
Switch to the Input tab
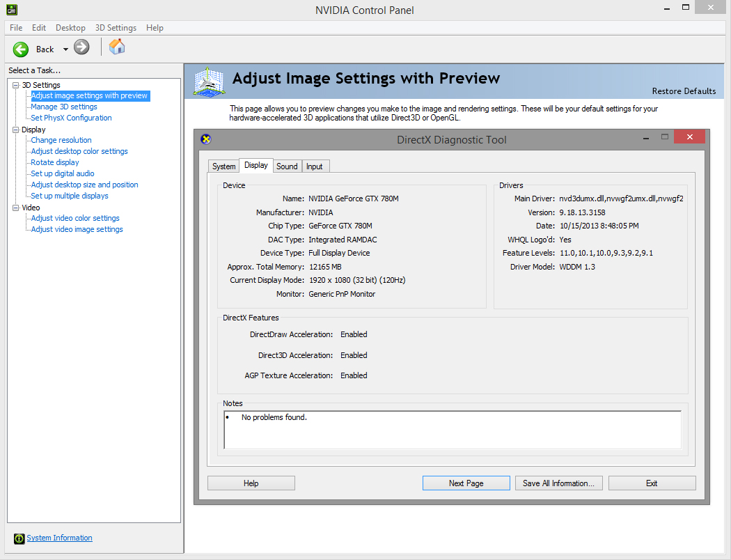(314, 166)
